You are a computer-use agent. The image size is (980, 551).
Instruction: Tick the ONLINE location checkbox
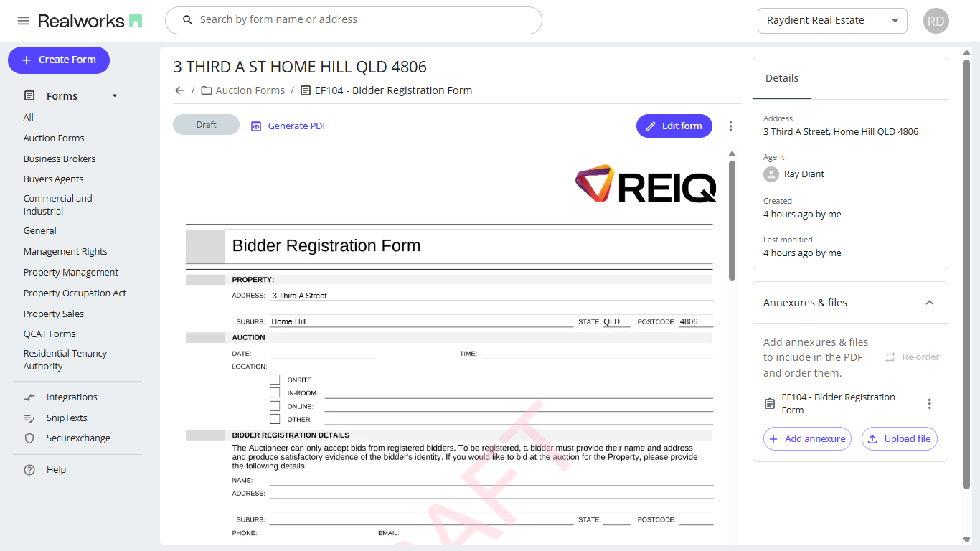(275, 406)
